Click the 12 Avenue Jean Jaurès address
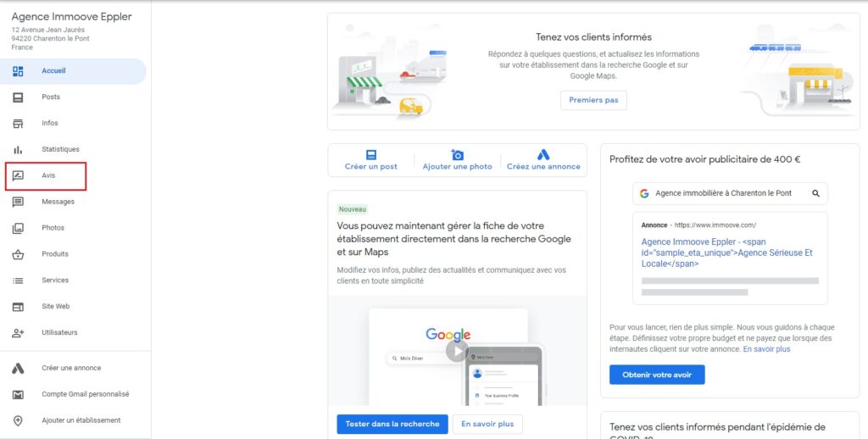This screenshot has width=868, height=439. click(x=48, y=30)
